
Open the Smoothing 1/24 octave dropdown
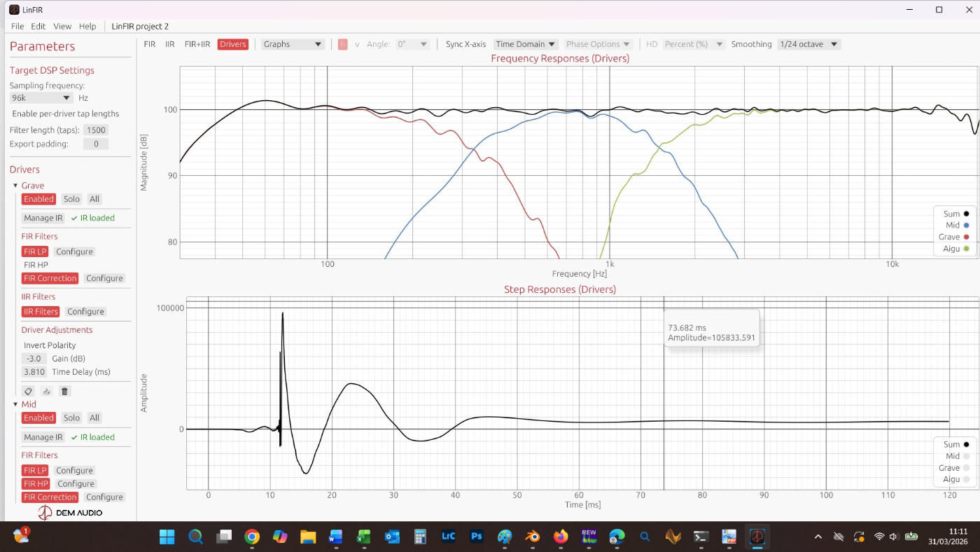(808, 44)
